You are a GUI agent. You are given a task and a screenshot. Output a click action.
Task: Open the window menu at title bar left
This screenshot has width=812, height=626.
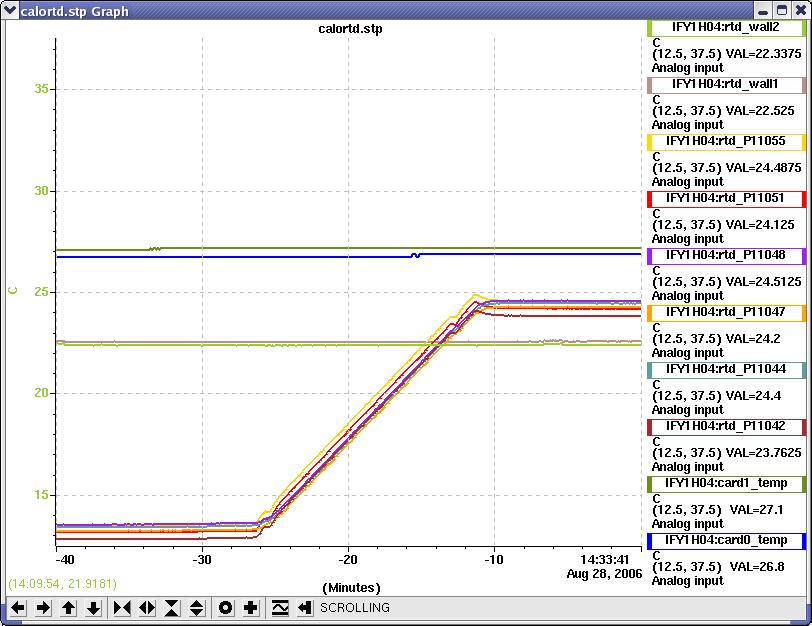pyautogui.click(x=10, y=10)
